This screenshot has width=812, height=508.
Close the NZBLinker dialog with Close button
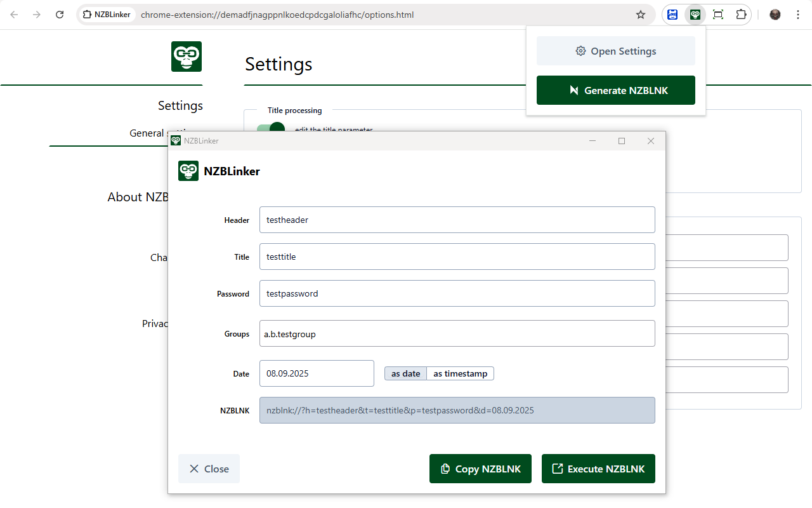pos(209,469)
